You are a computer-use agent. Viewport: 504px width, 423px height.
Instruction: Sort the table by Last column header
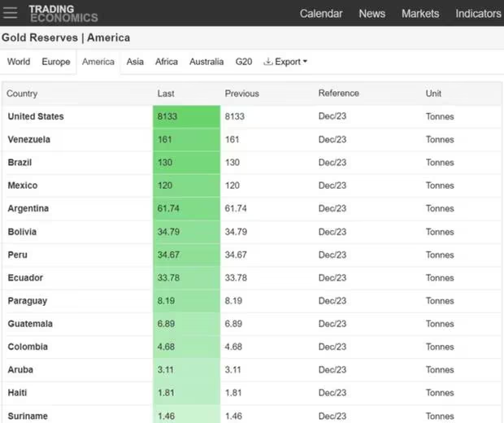[166, 94]
